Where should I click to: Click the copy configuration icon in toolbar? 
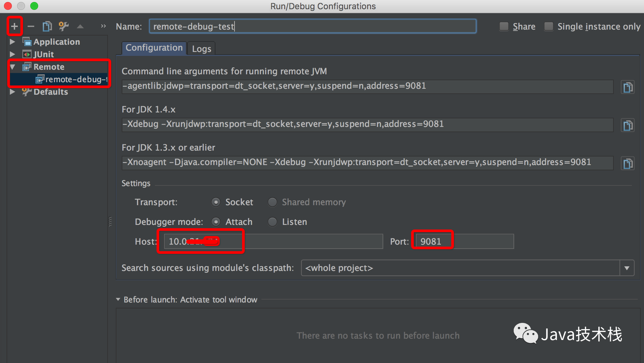click(47, 26)
